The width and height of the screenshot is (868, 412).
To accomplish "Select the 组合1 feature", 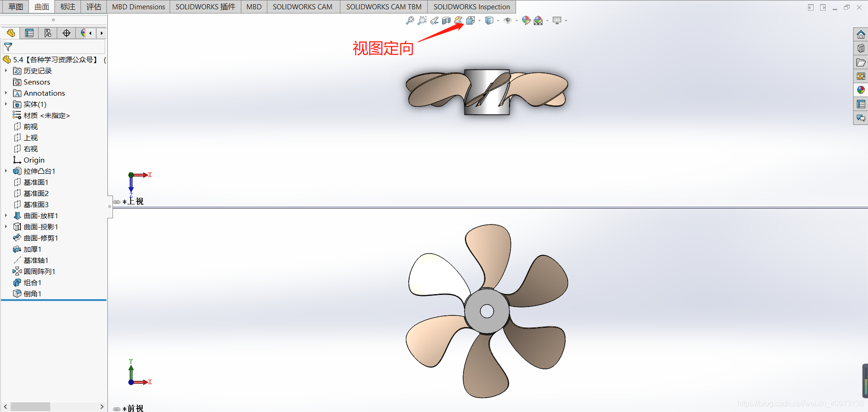I will [x=27, y=282].
